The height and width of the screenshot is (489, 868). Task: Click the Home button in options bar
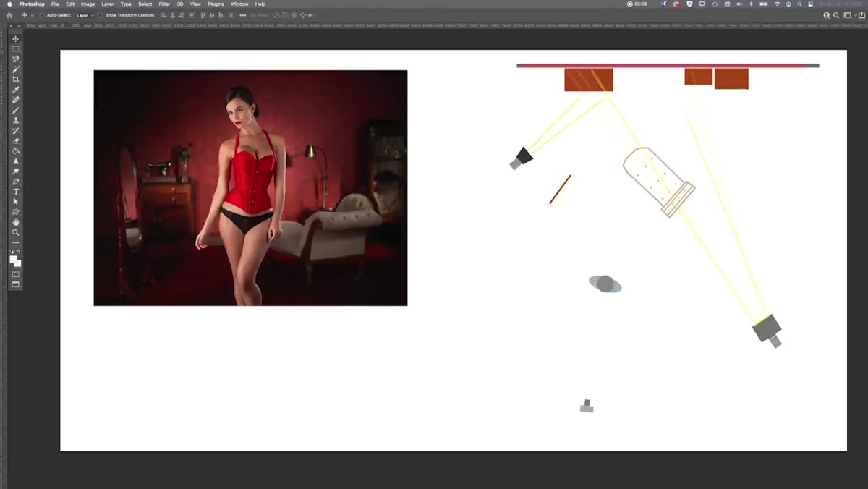tap(9, 15)
